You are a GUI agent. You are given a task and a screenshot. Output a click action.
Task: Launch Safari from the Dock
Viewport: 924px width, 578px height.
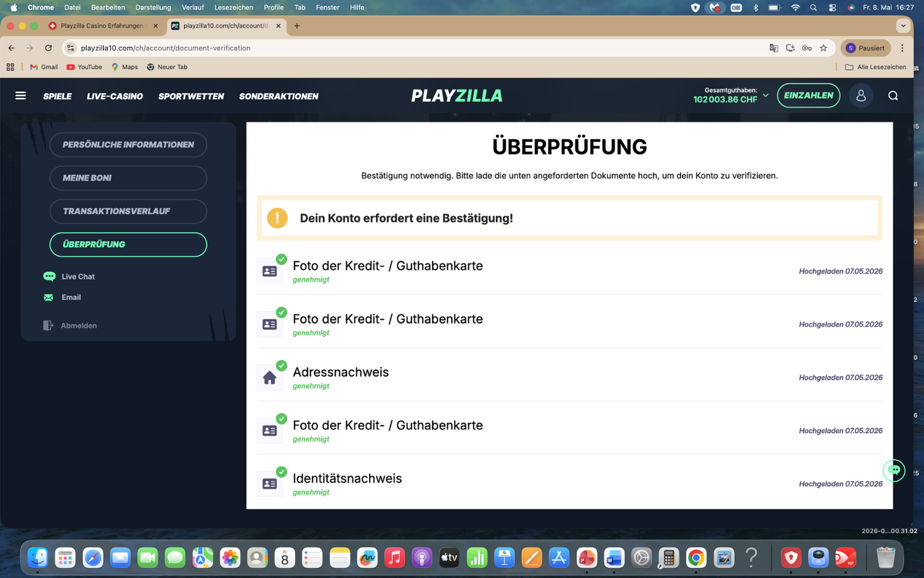[x=93, y=558]
